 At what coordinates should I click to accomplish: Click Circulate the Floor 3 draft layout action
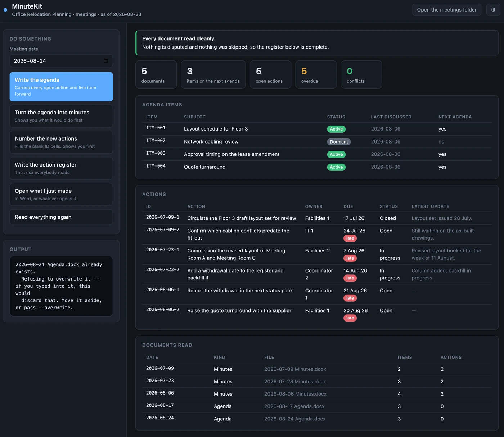tap(242, 218)
